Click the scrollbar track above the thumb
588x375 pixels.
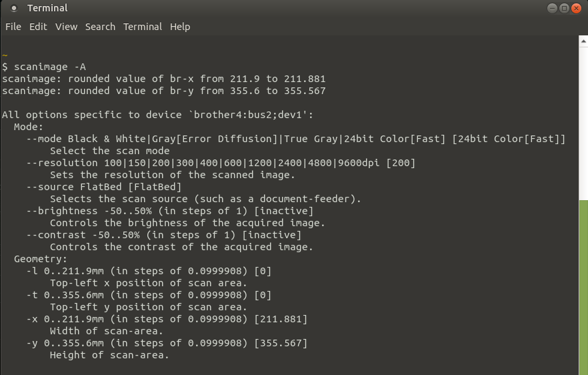pos(583,123)
